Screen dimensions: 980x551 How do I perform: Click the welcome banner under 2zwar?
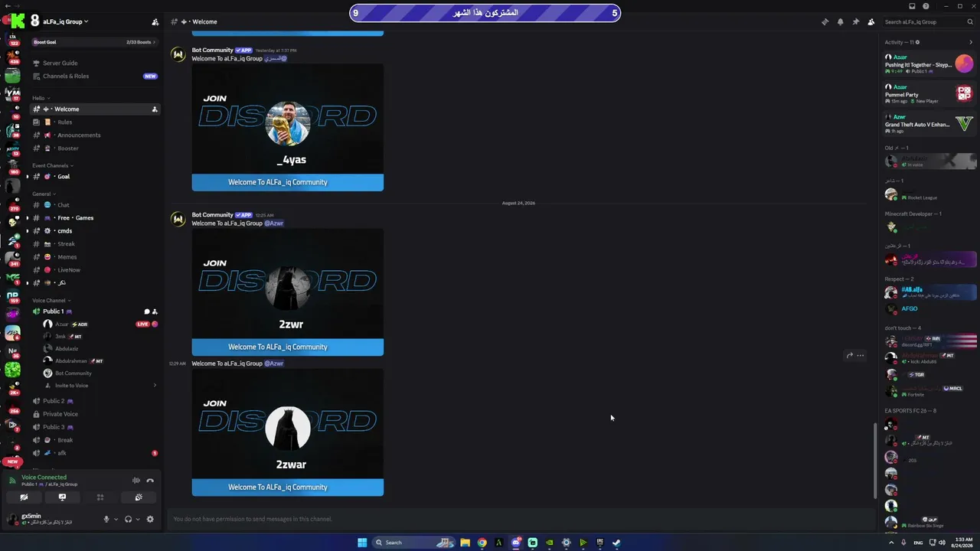pos(288,487)
